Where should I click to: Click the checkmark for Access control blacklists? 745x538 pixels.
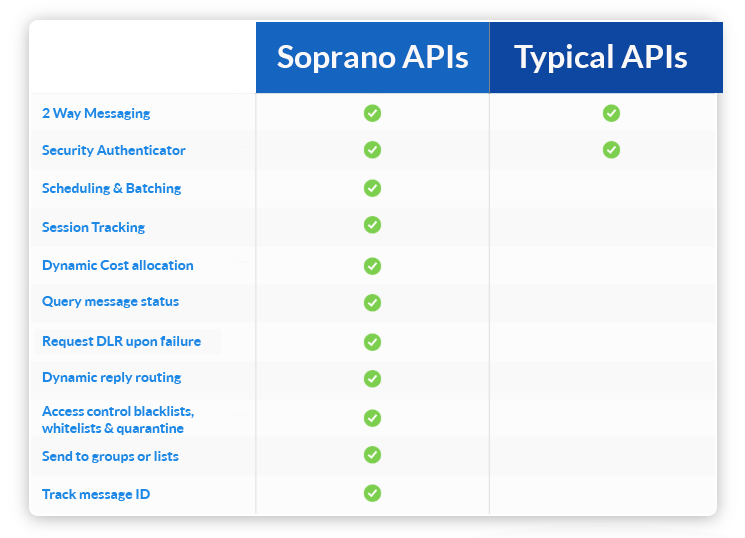(x=372, y=418)
